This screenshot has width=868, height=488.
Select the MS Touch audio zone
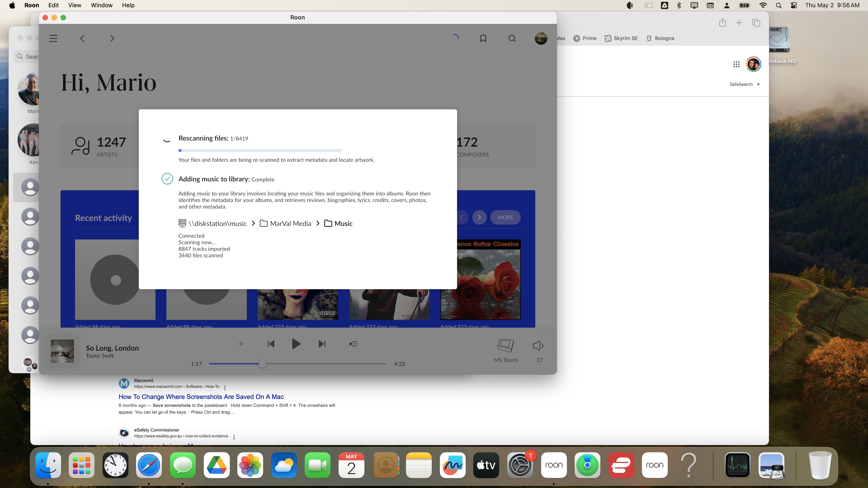click(x=505, y=350)
